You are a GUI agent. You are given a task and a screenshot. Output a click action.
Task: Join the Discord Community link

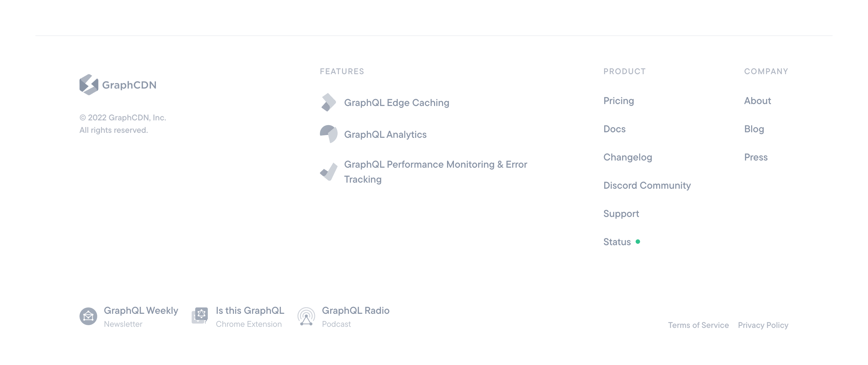point(647,185)
